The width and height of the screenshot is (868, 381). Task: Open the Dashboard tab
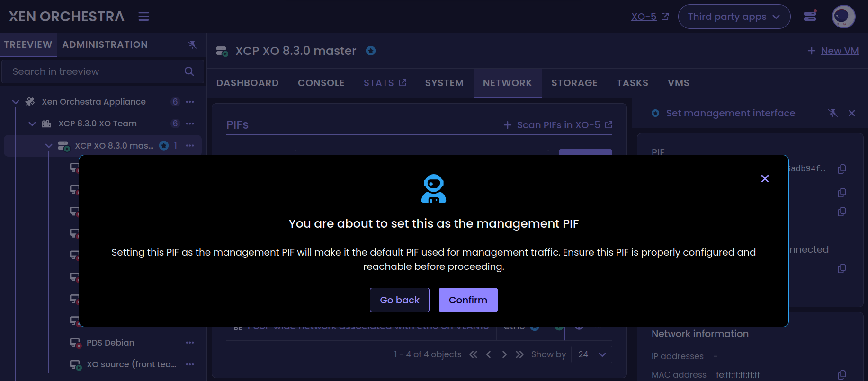coord(248,83)
